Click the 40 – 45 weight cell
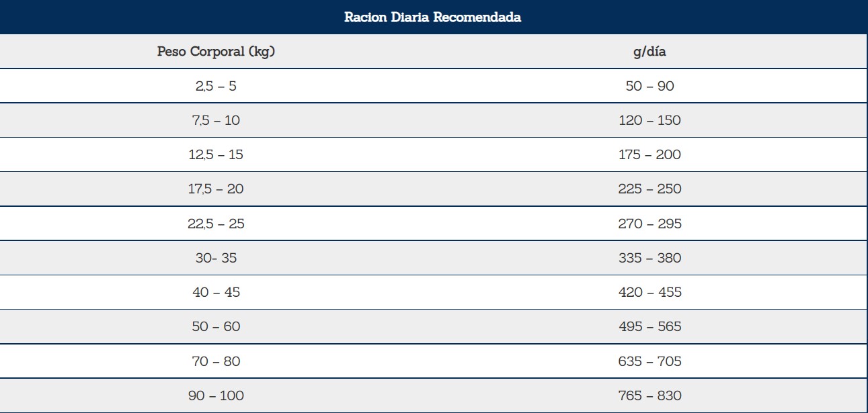The height and width of the screenshot is (413, 868). click(x=216, y=292)
